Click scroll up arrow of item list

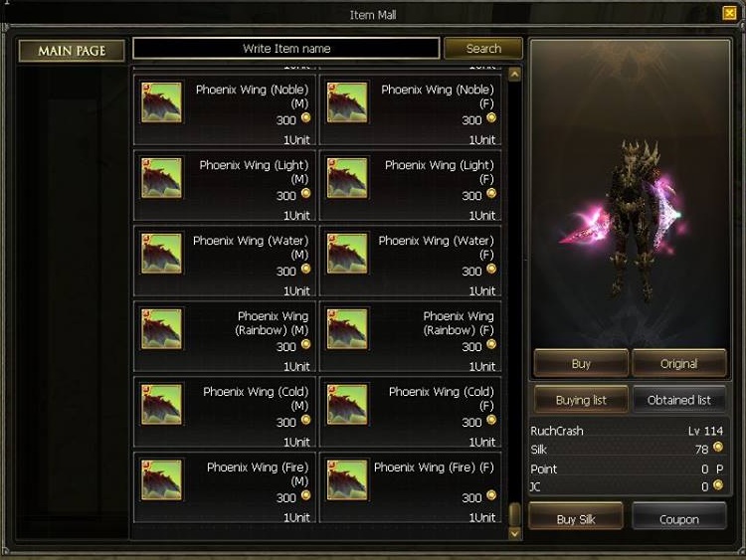point(514,75)
